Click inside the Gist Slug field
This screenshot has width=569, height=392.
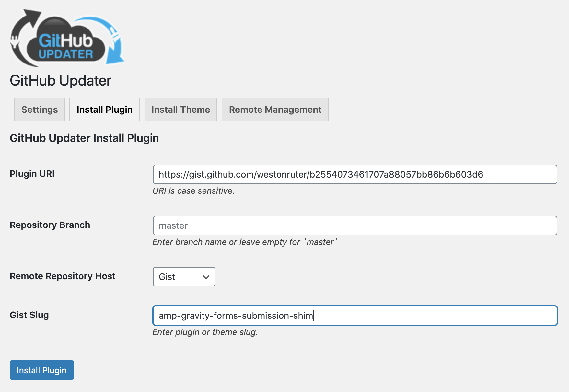pos(355,316)
